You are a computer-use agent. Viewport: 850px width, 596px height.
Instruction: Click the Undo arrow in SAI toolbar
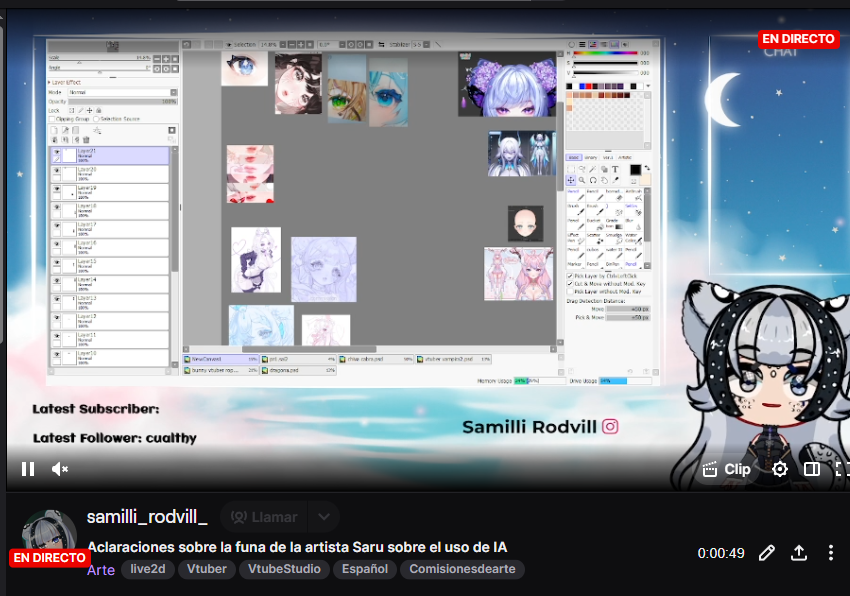186,44
